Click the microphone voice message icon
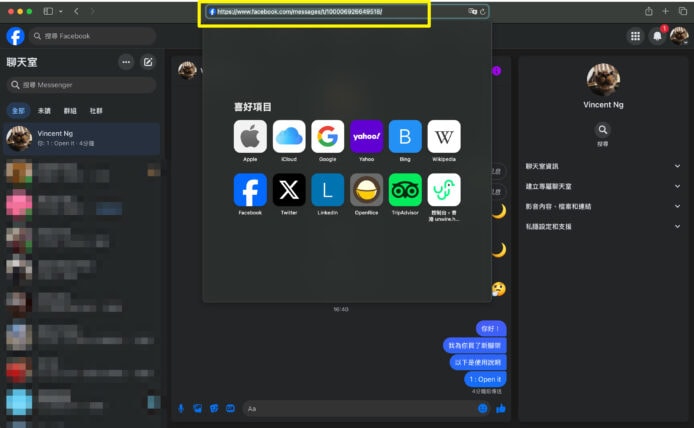The image size is (694, 428). click(181, 408)
